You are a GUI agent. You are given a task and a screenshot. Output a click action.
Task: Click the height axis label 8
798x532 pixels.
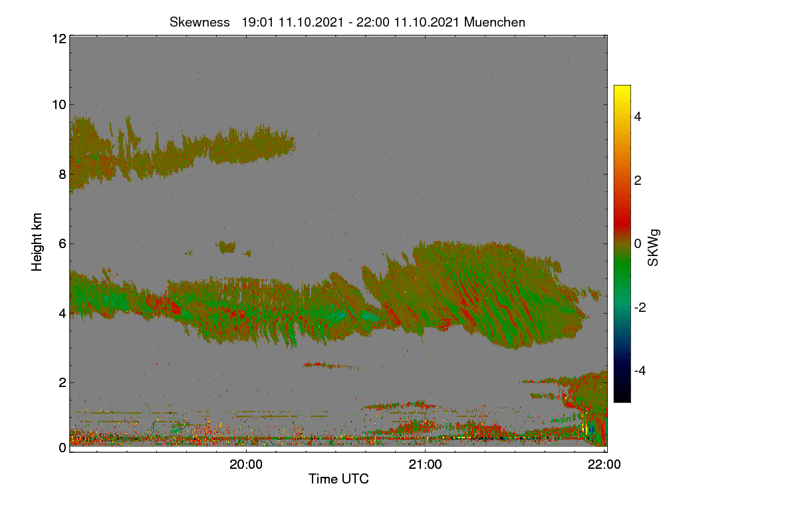(62, 174)
